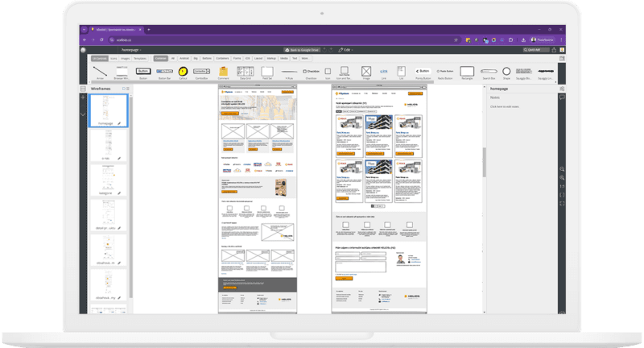Toggle the UI Controls library view
The height and width of the screenshot is (348, 644).
(99, 58)
